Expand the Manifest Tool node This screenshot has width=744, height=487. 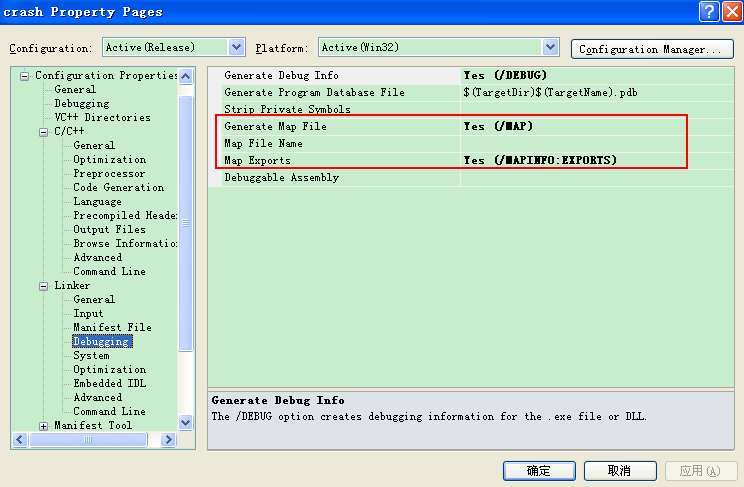[43, 426]
